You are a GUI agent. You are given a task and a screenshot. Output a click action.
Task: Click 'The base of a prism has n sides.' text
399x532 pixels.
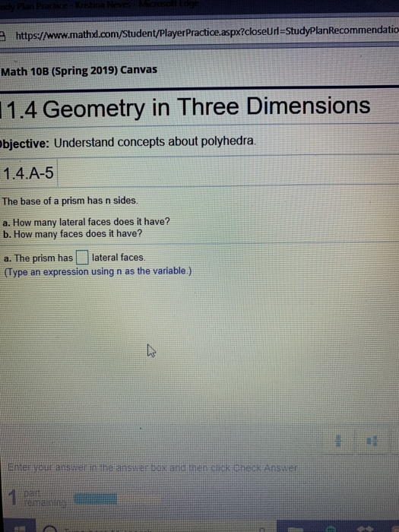coord(70,201)
